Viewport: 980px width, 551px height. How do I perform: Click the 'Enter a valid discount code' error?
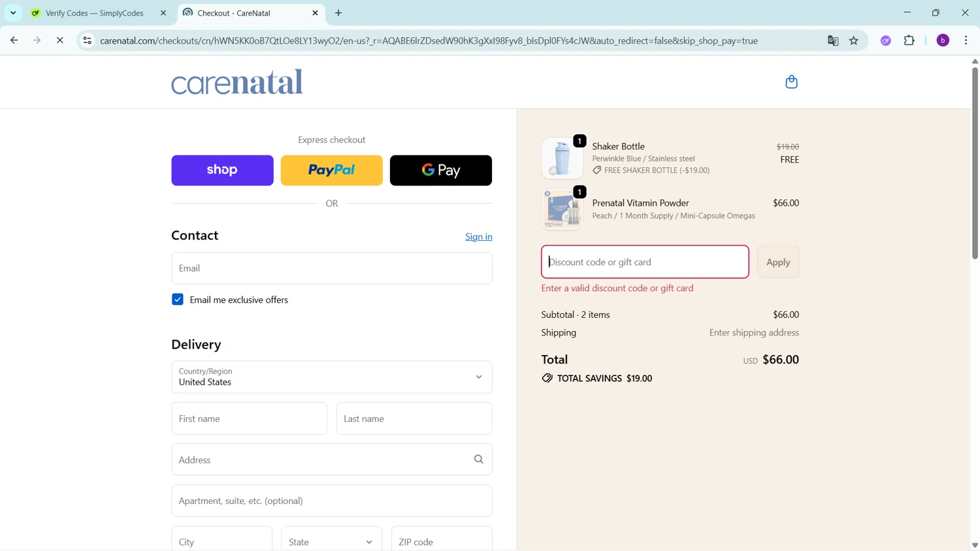[x=617, y=289]
